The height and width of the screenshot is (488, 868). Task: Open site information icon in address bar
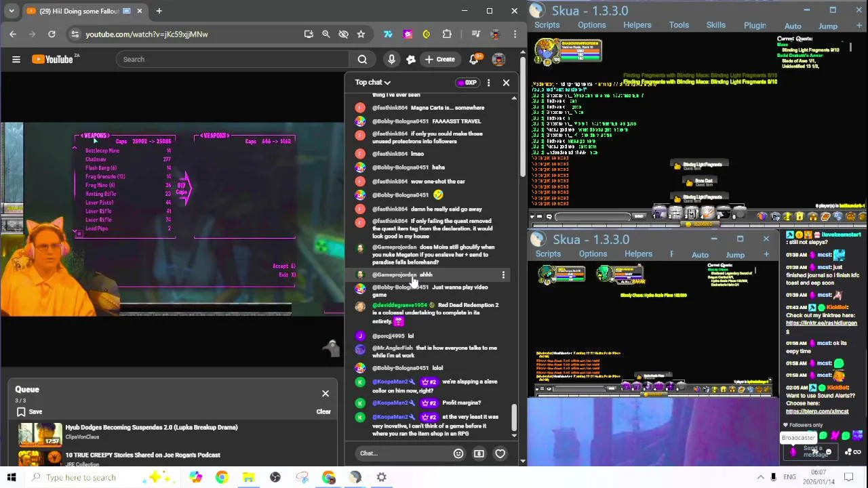click(x=75, y=34)
